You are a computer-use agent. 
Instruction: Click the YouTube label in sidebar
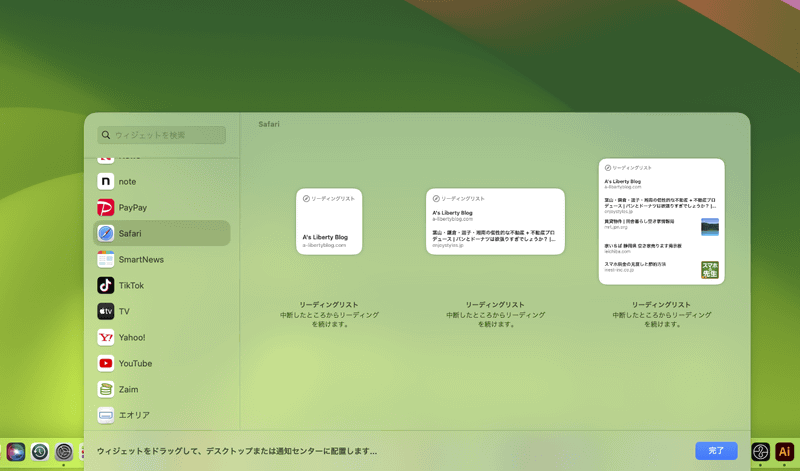click(135, 363)
